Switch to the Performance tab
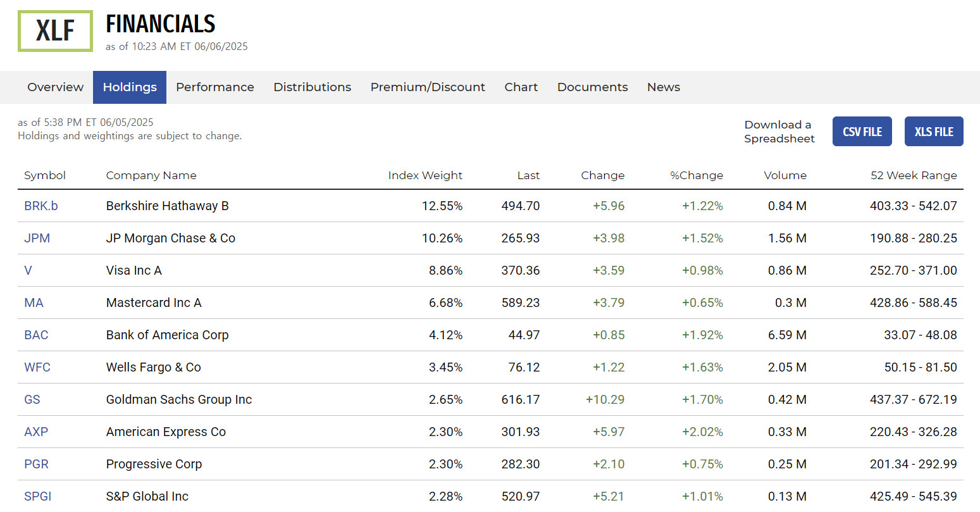980x512 pixels. click(215, 87)
